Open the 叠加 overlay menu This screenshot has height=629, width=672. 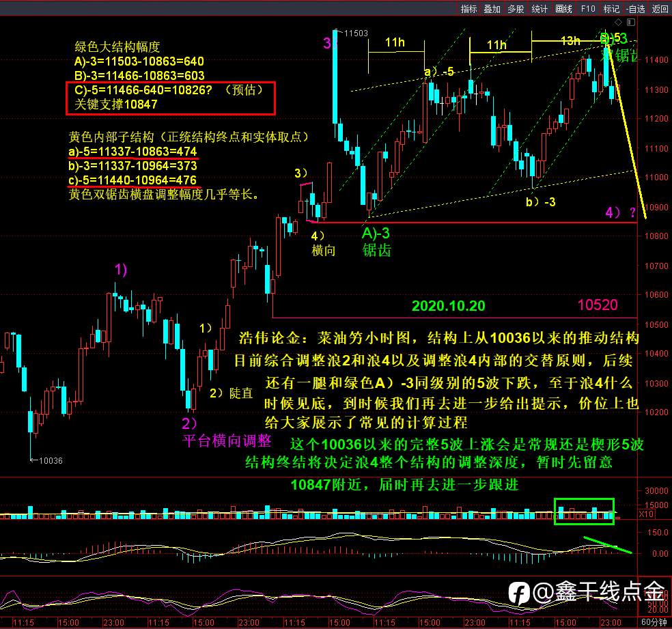click(492, 9)
